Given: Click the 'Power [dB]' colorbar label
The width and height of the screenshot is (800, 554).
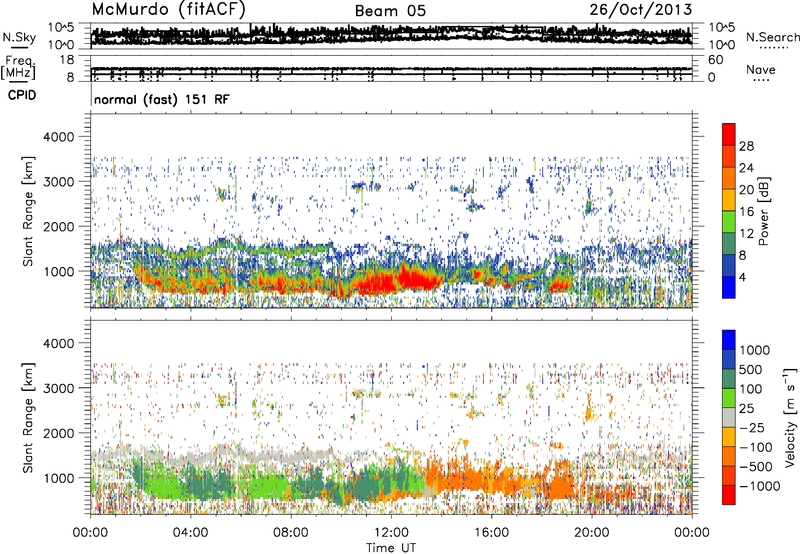Looking at the screenshot, I should point(763,211).
